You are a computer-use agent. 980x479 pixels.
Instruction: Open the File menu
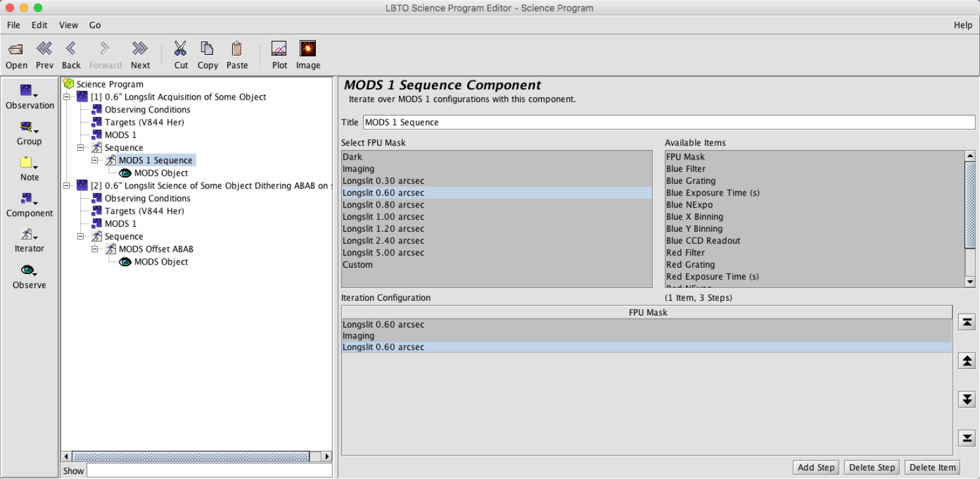pos(13,25)
